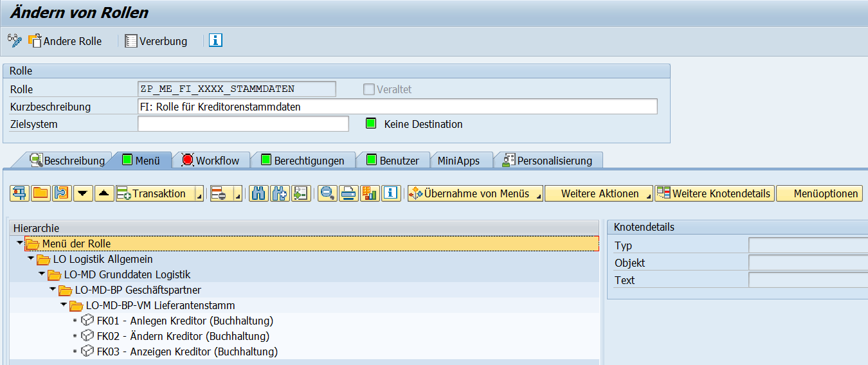Collapse the LO-MD-BP-VM Lieferantenstamm node
Image resolution: width=868 pixels, height=365 pixels.
click(63, 304)
